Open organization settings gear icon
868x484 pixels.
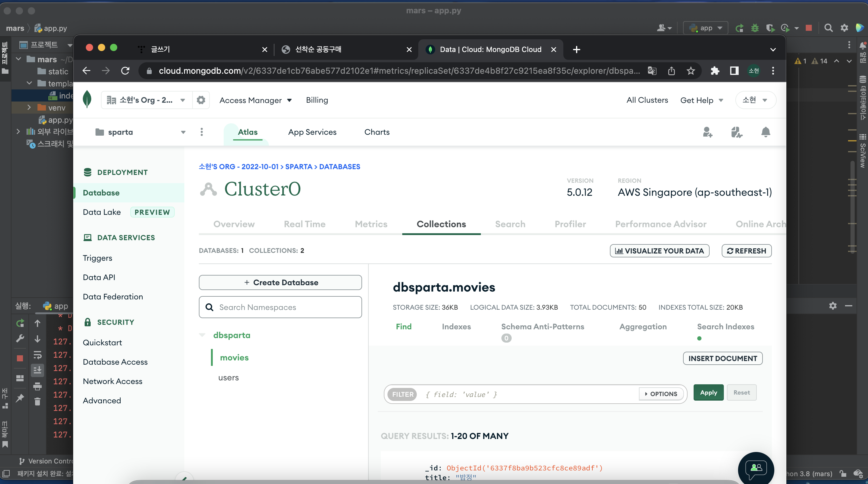[x=201, y=100]
